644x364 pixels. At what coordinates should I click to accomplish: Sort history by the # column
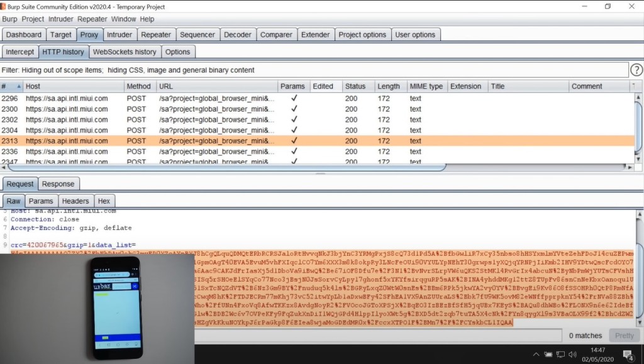click(11, 86)
